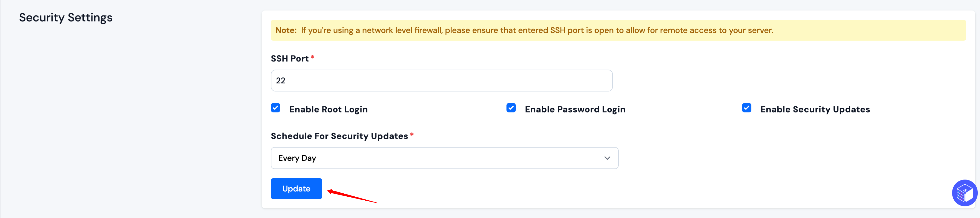Click the Enable Password Login label text
This screenshot has width=980, height=218.
coord(575,109)
